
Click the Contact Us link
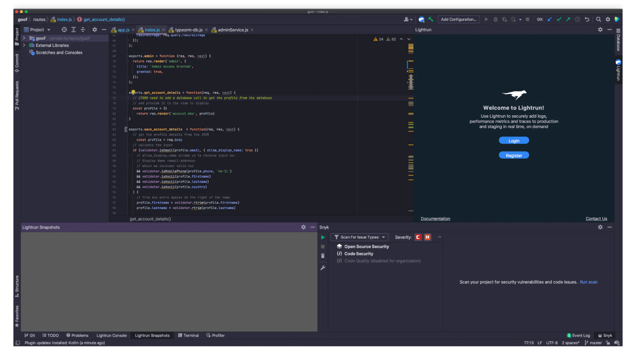point(596,219)
